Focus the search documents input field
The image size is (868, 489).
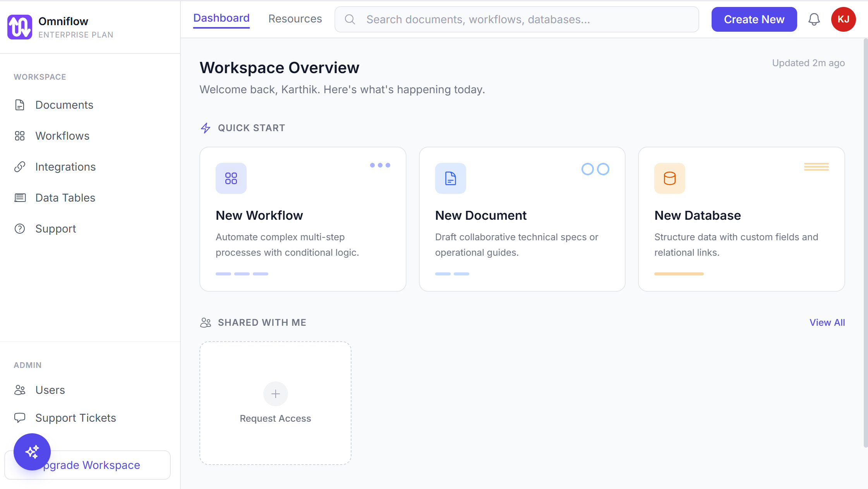[517, 19]
